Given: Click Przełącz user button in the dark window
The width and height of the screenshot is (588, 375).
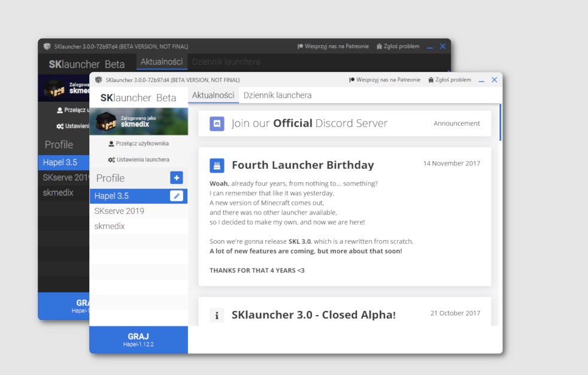Looking at the screenshot, I should tap(73, 110).
